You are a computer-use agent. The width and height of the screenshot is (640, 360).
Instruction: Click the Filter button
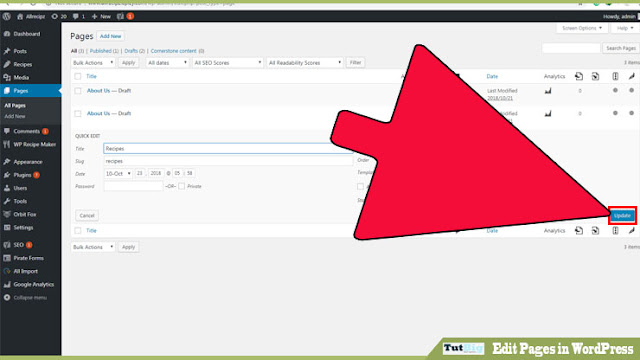[x=355, y=63]
